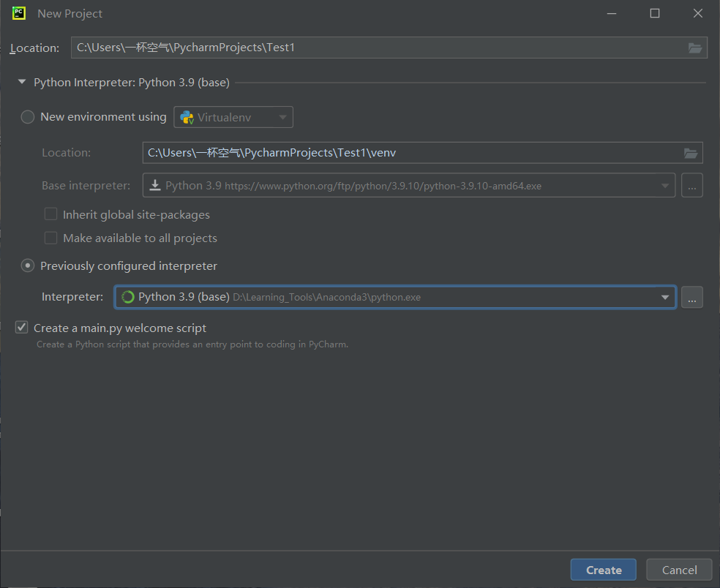The image size is (720, 588).
Task: Click the welcome script description text
Action: (x=192, y=344)
